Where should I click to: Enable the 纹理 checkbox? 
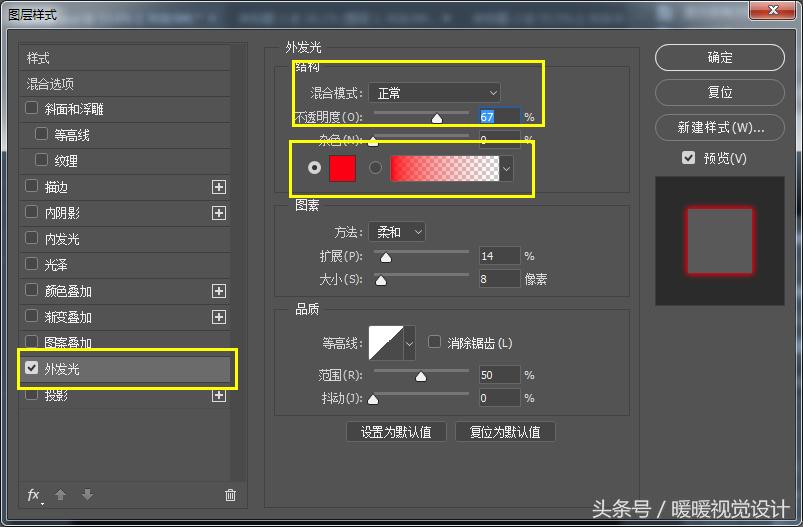(x=41, y=160)
